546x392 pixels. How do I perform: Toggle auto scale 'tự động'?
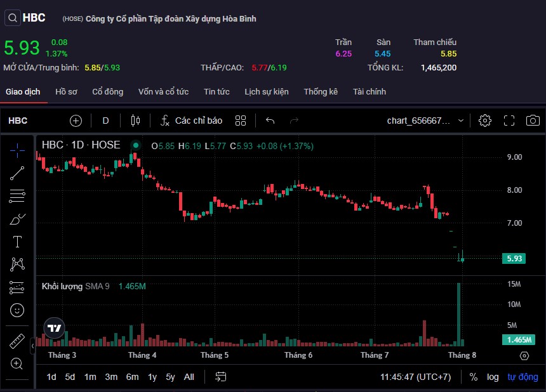coord(523,377)
